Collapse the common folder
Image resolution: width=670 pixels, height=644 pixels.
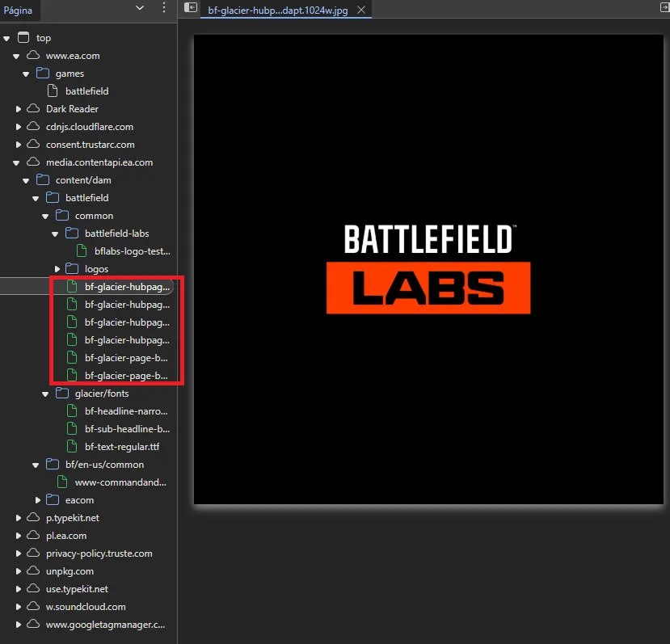click(46, 217)
